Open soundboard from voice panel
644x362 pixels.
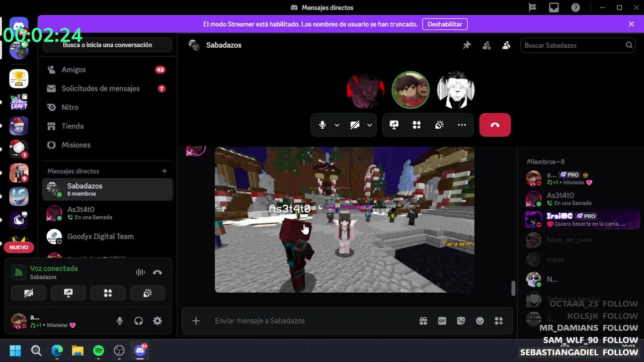coord(147,293)
